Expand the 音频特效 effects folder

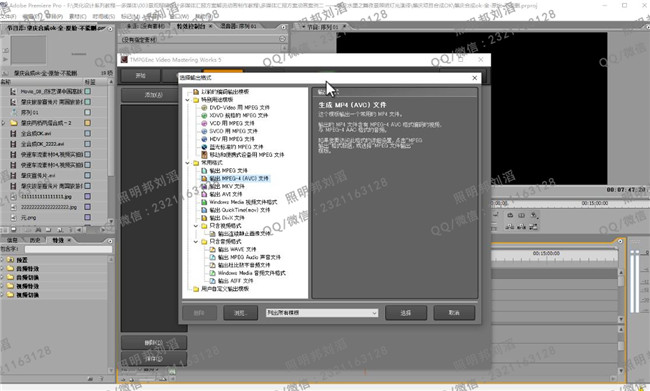click(x=2, y=269)
